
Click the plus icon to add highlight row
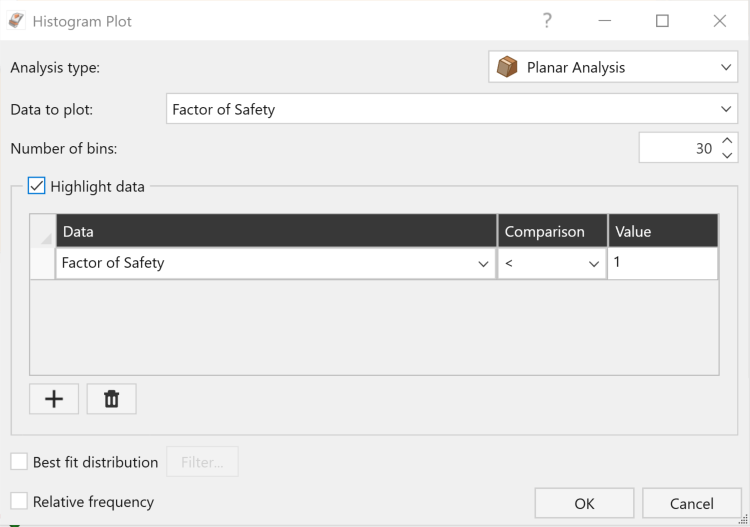[x=54, y=399]
